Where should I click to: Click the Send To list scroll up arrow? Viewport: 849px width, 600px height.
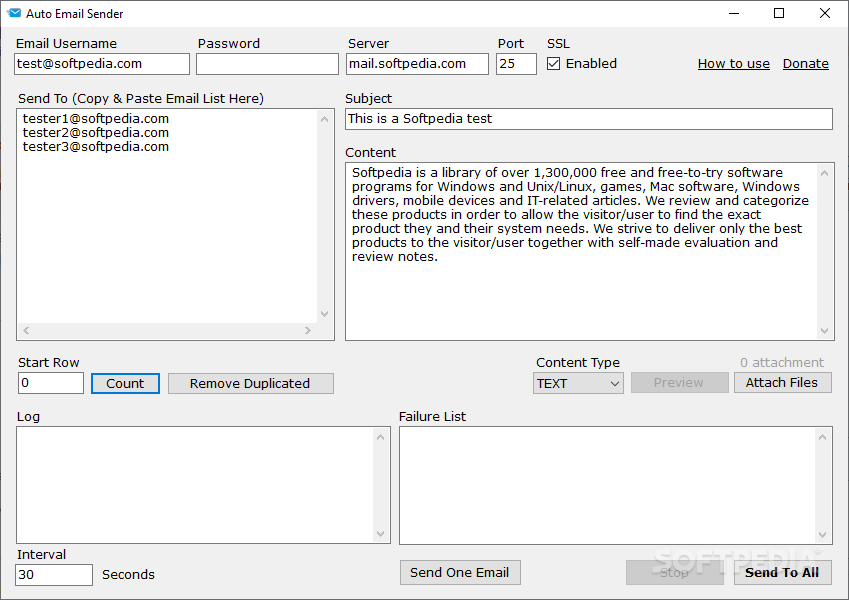point(324,119)
